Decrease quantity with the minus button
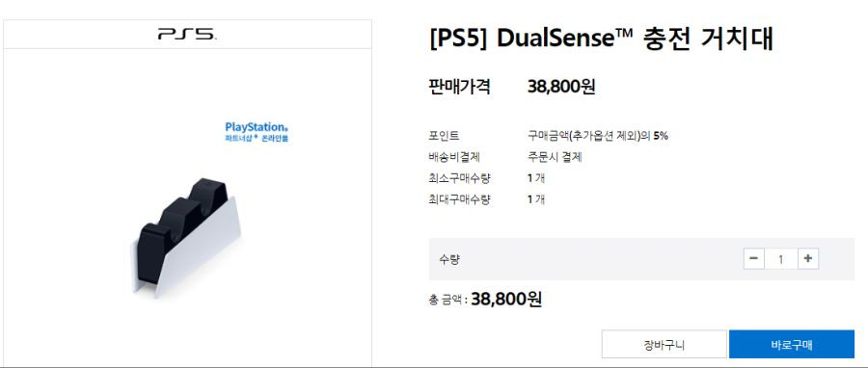This screenshot has width=868, height=368. click(x=754, y=258)
